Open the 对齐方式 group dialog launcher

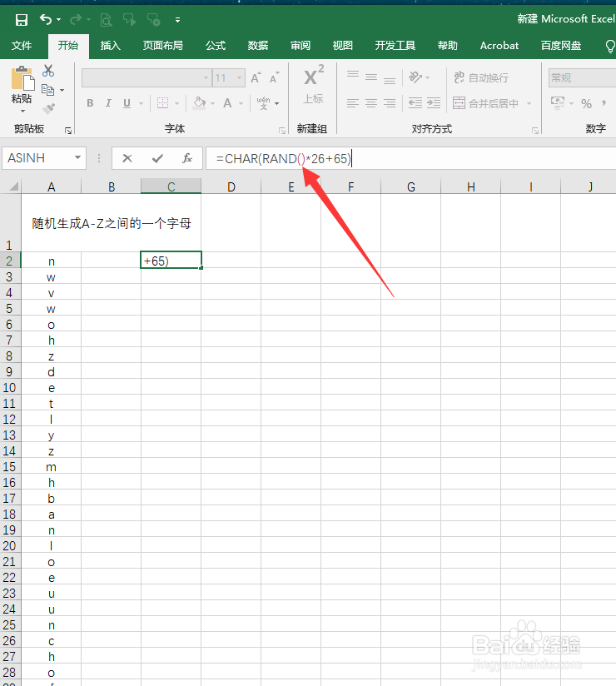[x=535, y=131]
